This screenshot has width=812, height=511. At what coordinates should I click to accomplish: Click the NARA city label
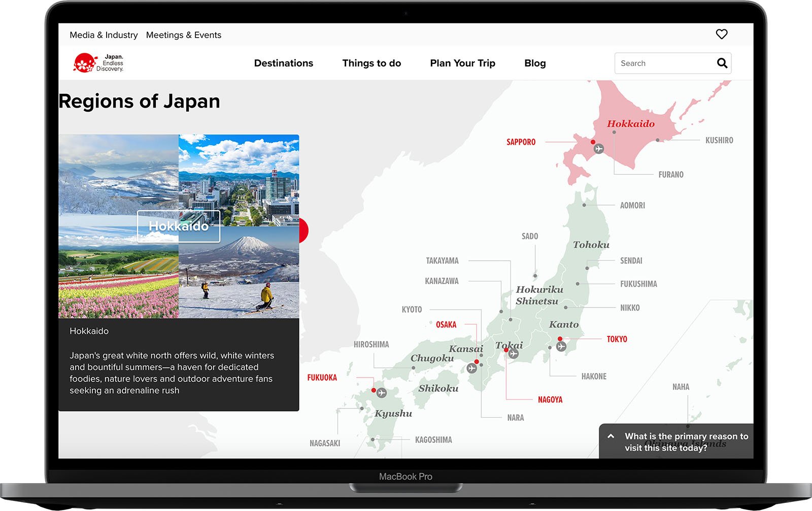point(516,418)
